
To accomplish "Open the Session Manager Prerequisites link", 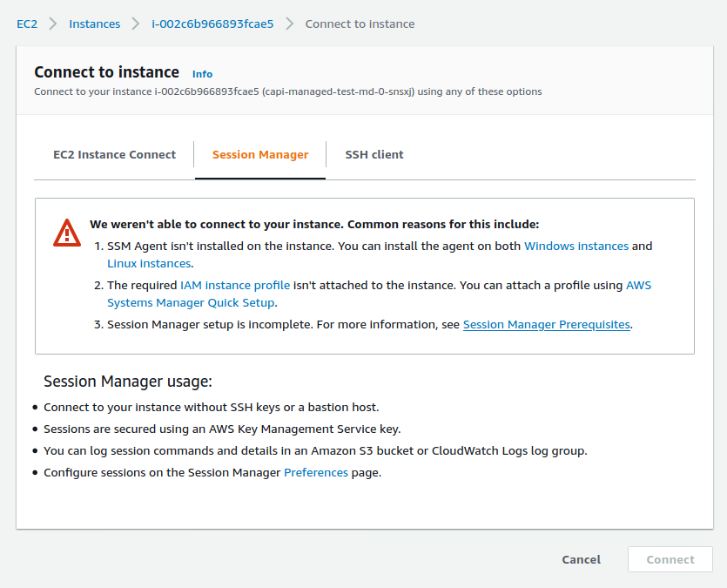I will 547,325.
